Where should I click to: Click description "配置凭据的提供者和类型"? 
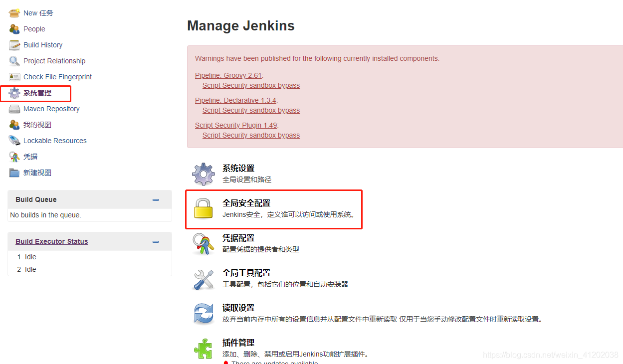tap(261, 249)
